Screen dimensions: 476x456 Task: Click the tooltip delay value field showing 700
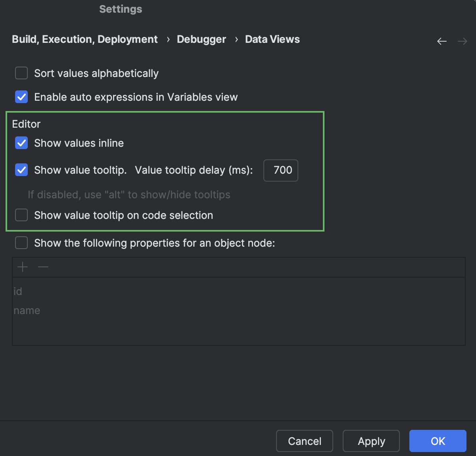[x=281, y=170]
